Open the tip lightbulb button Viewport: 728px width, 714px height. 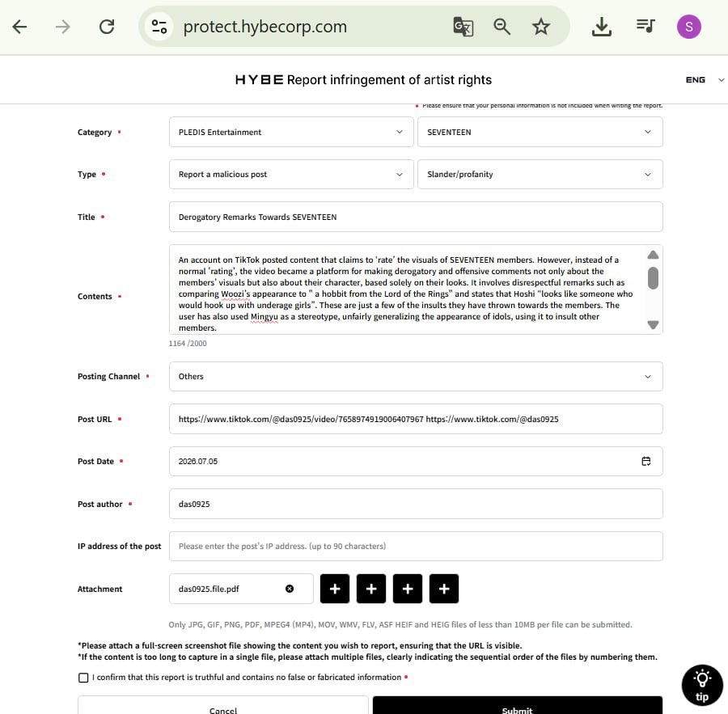702,685
